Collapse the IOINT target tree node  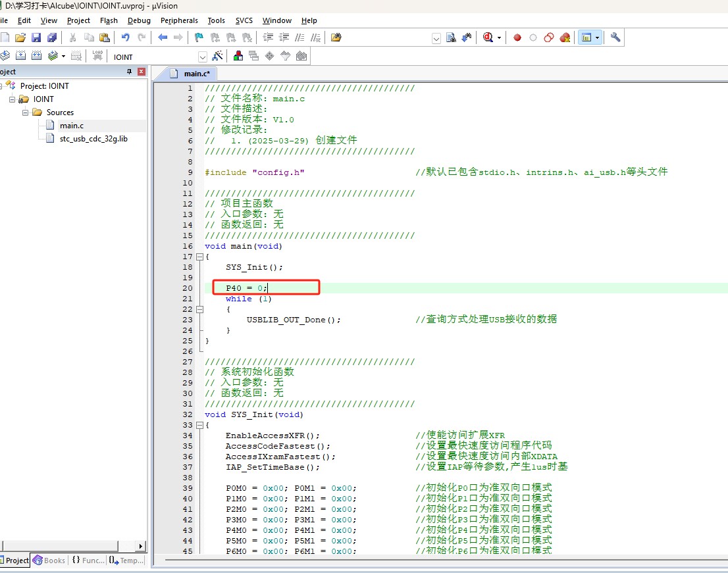click(x=12, y=99)
